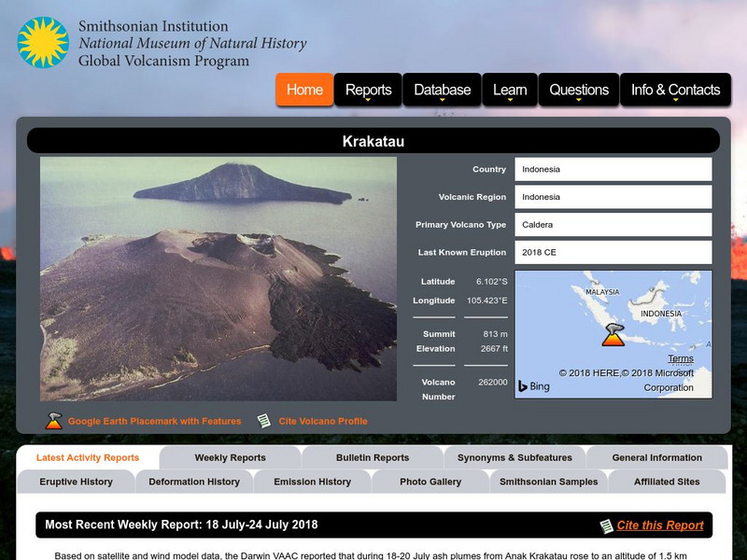Open the Synonyms & Subfeatures tab
The width and height of the screenshot is (747, 560).
pyautogui.click(x=514, y=457)
